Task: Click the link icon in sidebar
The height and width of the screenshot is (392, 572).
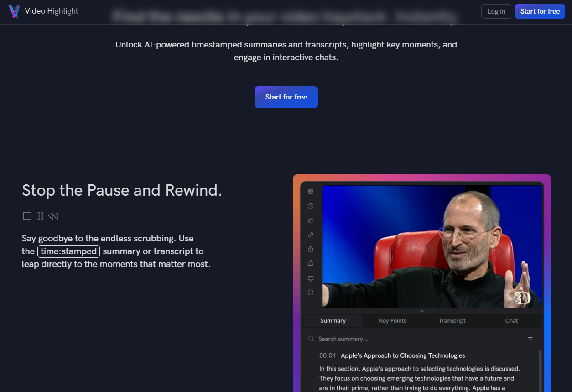Action: [x=311, y=235]
